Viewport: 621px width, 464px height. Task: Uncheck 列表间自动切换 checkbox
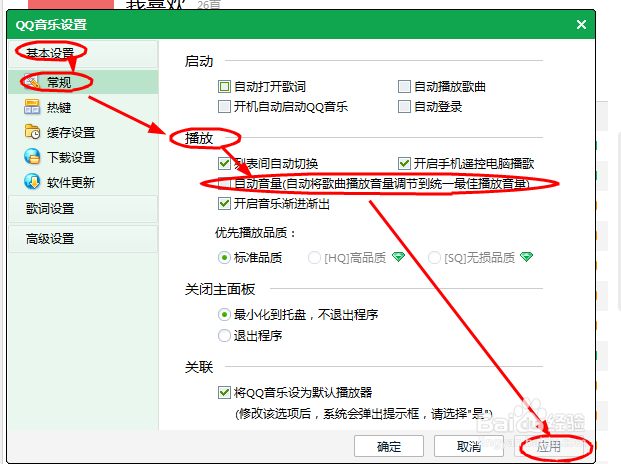tap(224, 163)
